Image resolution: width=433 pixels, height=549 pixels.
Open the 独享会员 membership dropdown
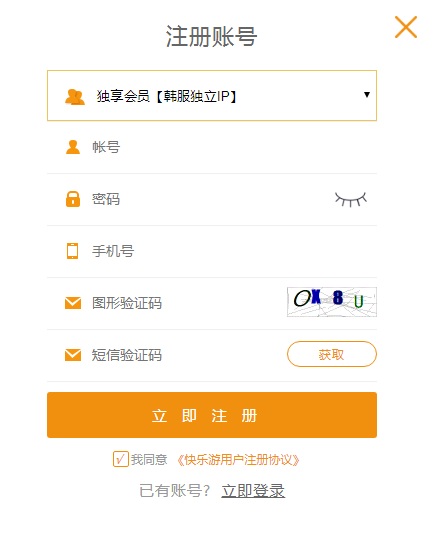[212, 96]
